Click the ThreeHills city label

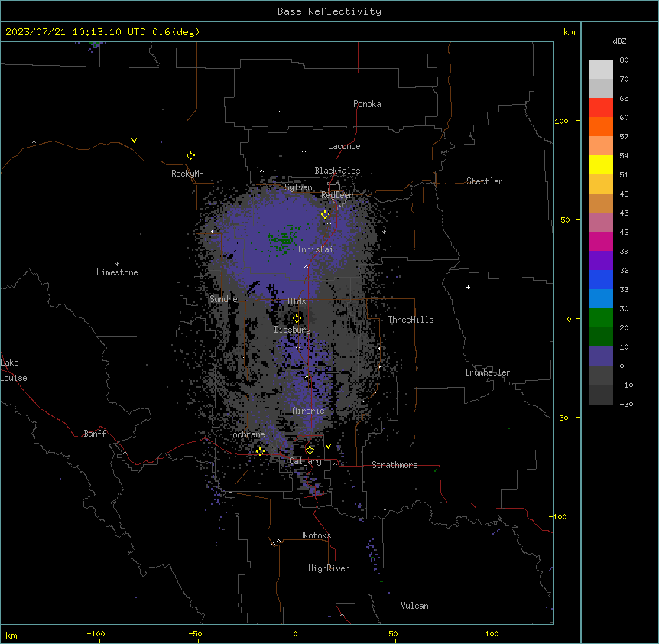point(411,320)
